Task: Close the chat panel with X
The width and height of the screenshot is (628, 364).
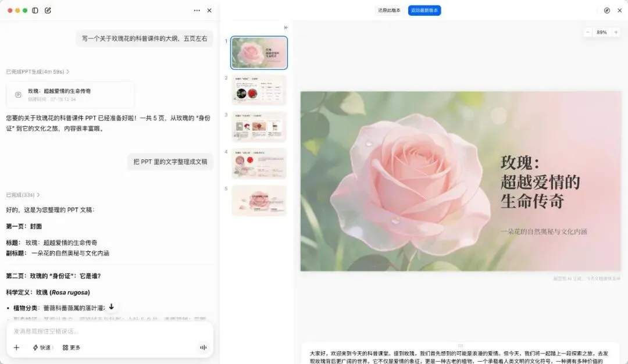Action: pos(209,10)
